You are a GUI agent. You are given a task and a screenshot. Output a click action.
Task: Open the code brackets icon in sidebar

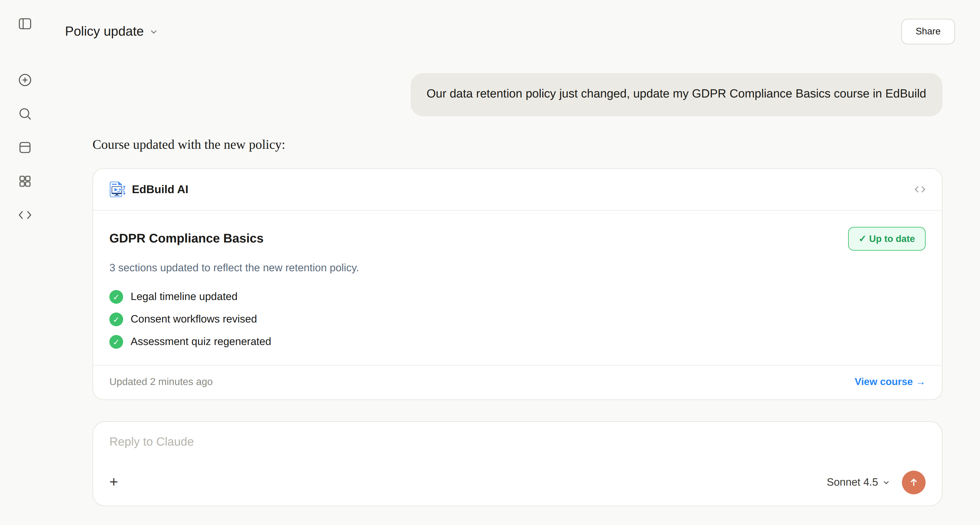25,215
